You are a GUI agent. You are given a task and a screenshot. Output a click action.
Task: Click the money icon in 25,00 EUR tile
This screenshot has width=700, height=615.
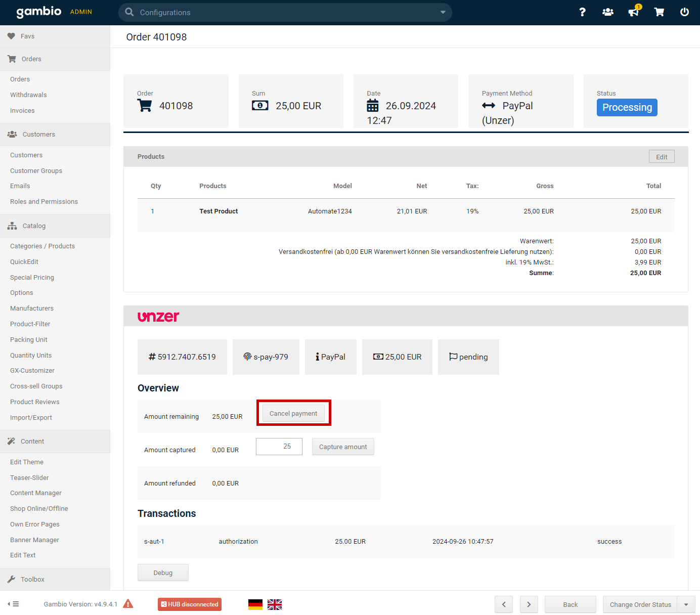[378, 357]
